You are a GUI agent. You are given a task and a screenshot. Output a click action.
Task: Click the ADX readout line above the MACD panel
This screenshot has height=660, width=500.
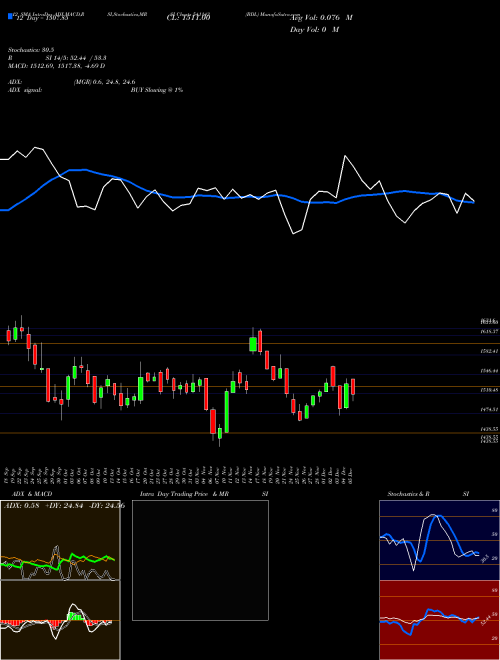tap(64, 506)
